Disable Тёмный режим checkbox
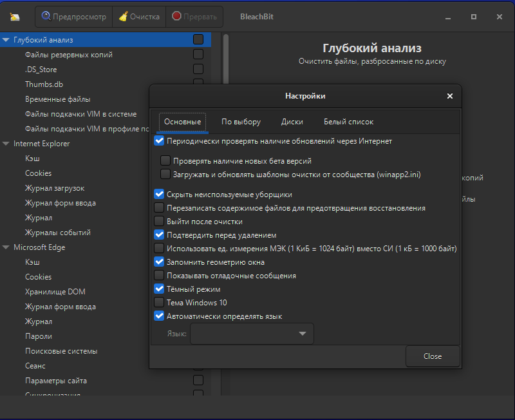This screenshot has width=515, height=420. (x=159, y=289)
